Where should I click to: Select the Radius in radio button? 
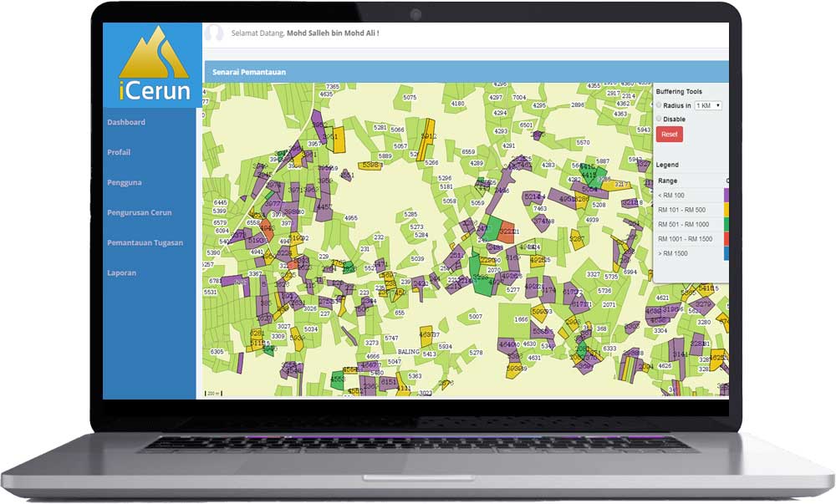point(658,105)
